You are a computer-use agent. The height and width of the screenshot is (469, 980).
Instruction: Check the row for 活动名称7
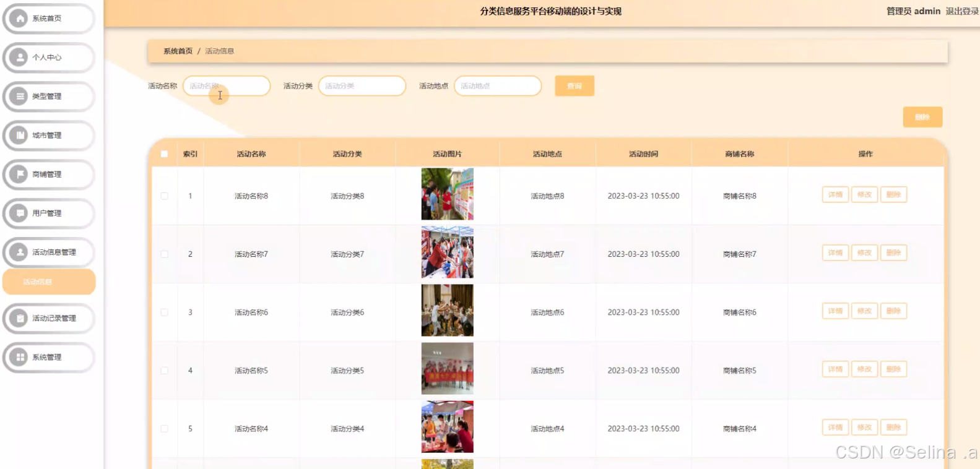coord(164,254)
